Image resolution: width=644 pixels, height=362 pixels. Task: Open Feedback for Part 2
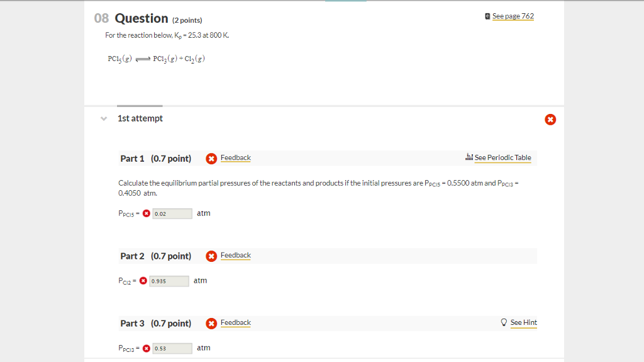(235, 255)
